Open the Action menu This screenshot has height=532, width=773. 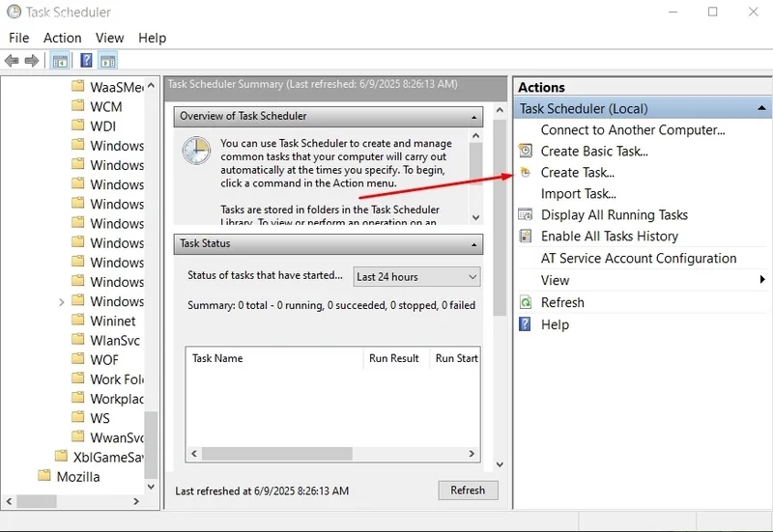click(62, 38)
